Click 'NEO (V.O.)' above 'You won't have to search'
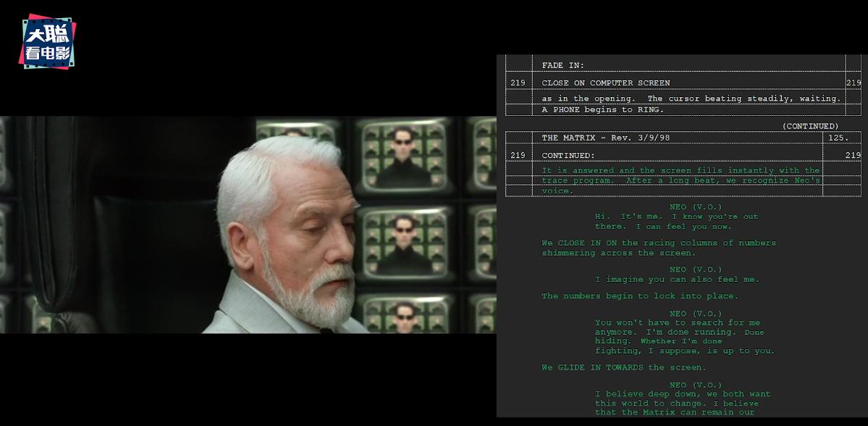This screenshot has width=868, height=426. [695, 313]
